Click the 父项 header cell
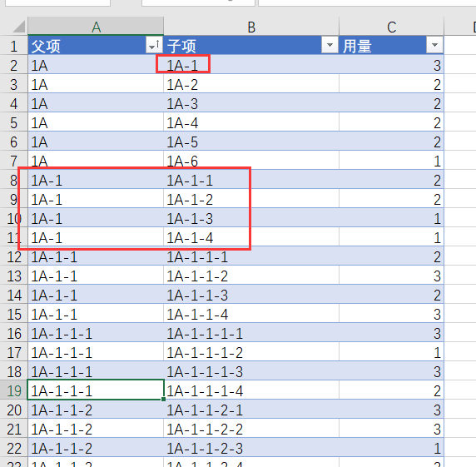476x467 pixels. point(96,46)
